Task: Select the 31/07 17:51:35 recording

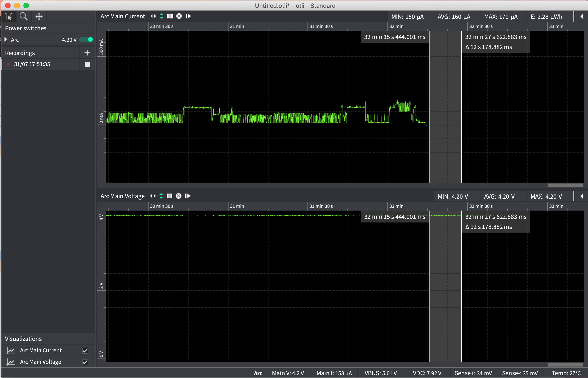Action: 32,64
